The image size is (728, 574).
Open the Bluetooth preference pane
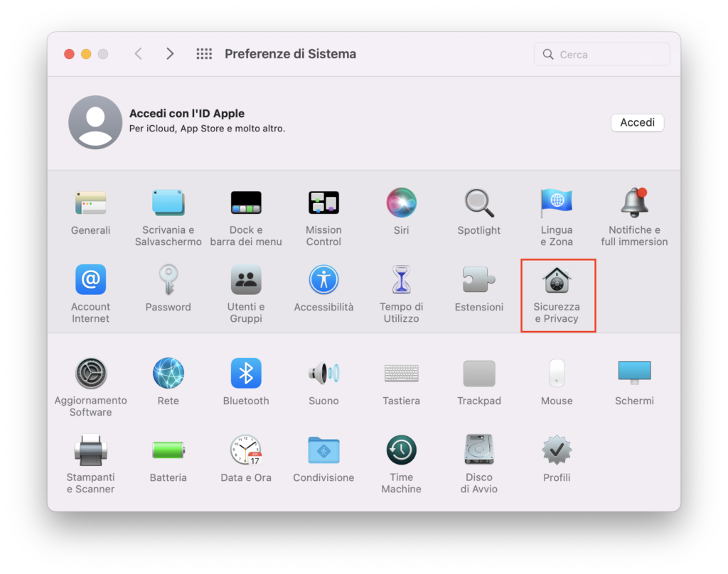pos(246,374)
